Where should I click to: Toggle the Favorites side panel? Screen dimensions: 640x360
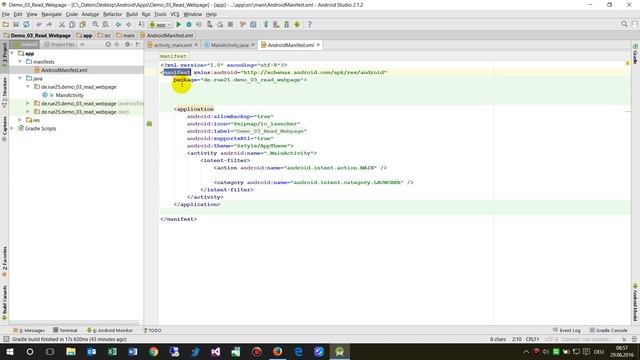click(x=4, y=261)
